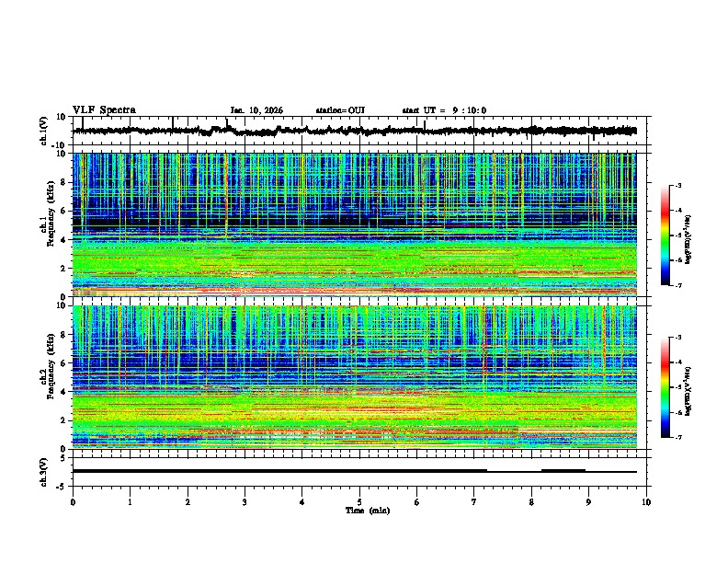Click the ch.1 waveform trace panel

(x=361, y=131)
